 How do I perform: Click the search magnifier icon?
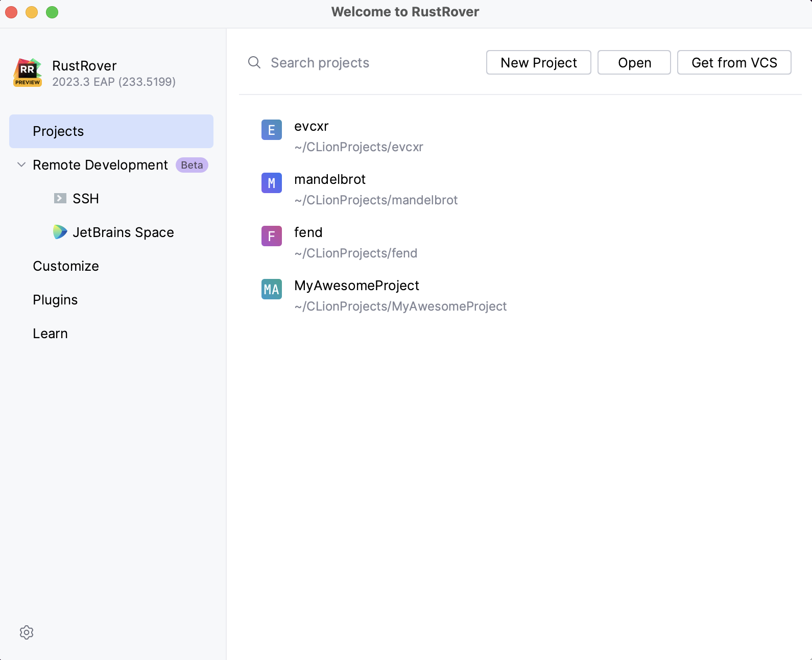pos(254,62)
